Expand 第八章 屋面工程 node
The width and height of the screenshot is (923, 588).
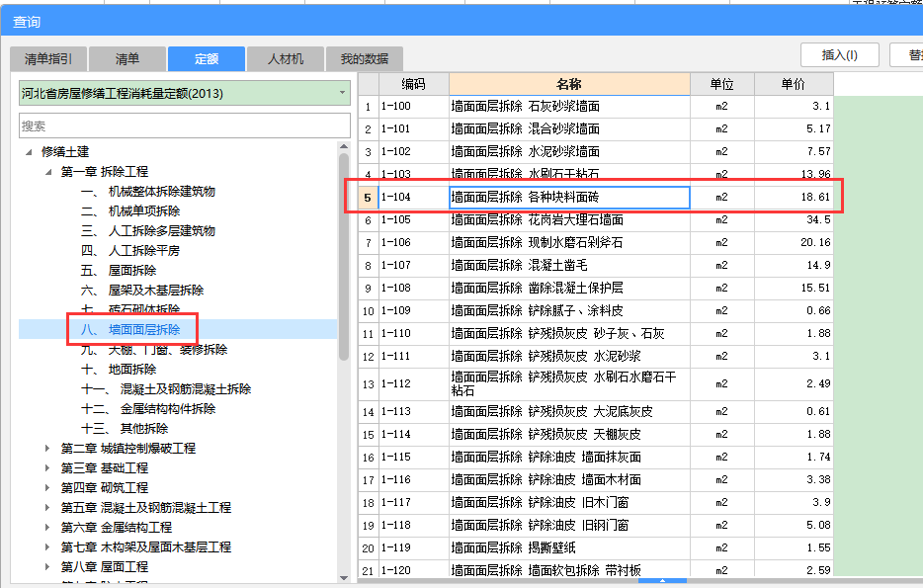[x=47, y=567]
